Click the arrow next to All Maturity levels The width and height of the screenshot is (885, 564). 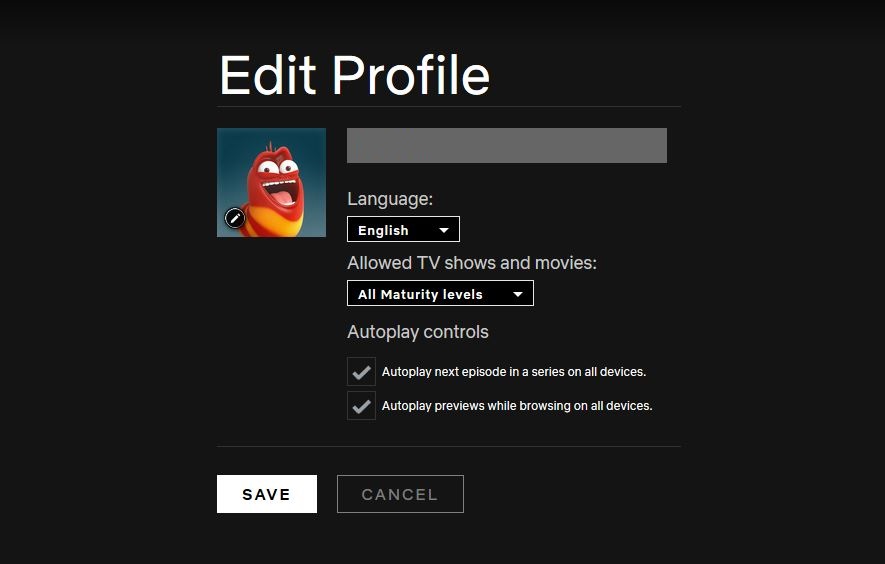click(x=518, y=294)
